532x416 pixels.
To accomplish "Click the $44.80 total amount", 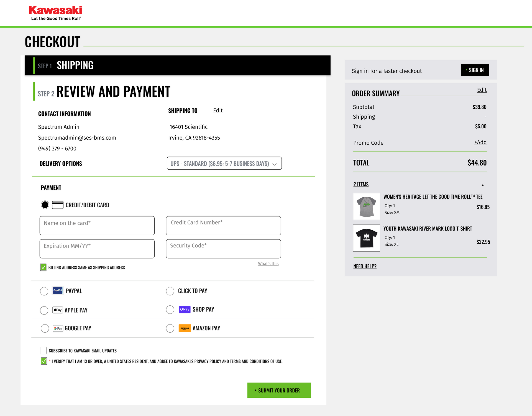I will pyautogui.click(x=477, y=163).
